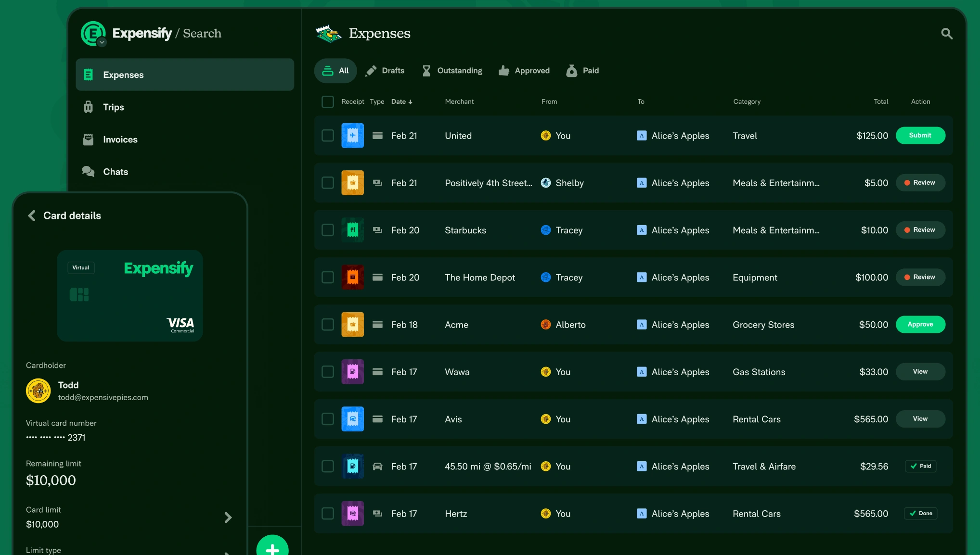Tick the Wawa expense checkbox
The width and height of the screenshot is (980, 555).
coord(328,372)
